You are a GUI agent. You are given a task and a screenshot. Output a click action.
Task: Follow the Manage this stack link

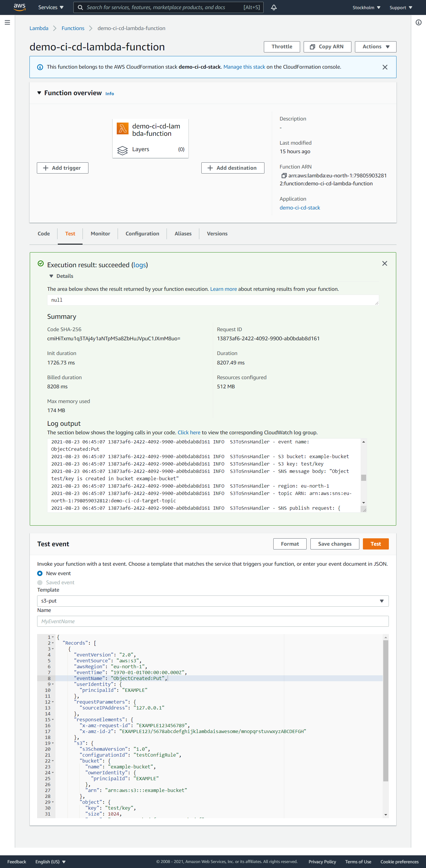244,67
